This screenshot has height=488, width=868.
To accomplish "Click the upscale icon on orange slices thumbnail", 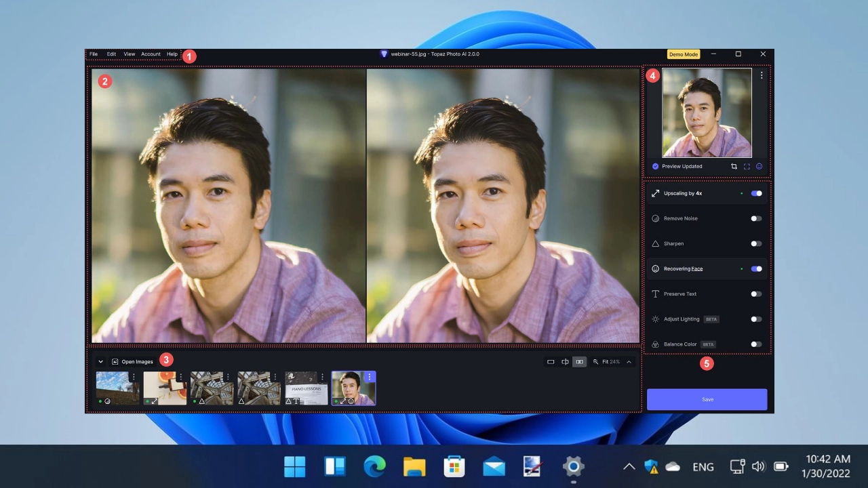I will 154,401.
